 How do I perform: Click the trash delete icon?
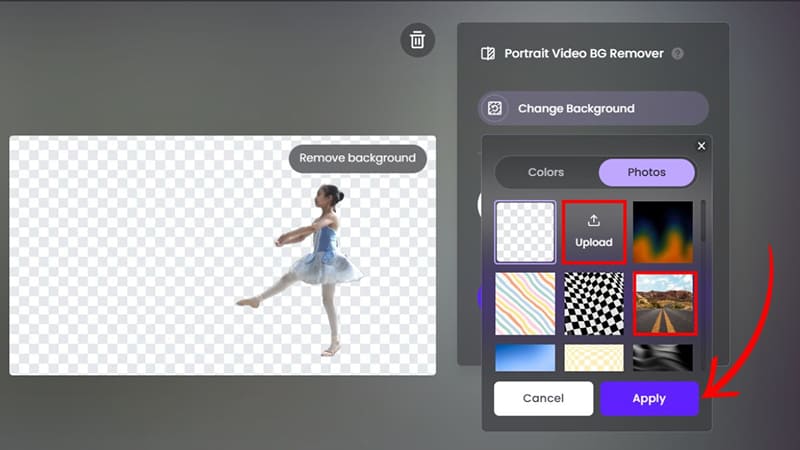418,40
